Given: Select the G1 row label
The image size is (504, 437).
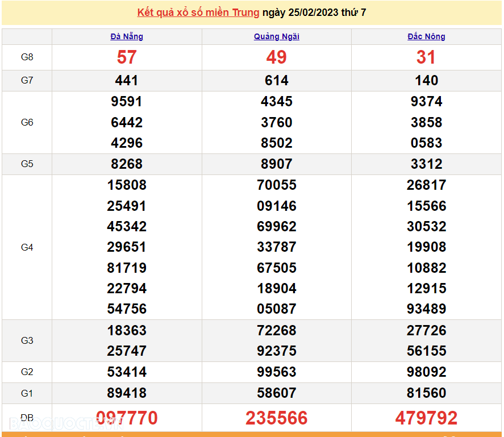Looking at the screenshot, I should (27, 393).
